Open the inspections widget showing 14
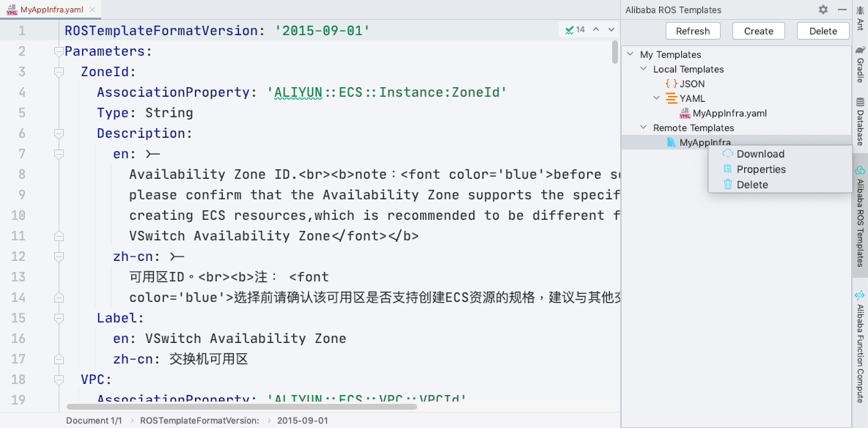The width and height of the screenshot is (868, 428). coord(575,30)
